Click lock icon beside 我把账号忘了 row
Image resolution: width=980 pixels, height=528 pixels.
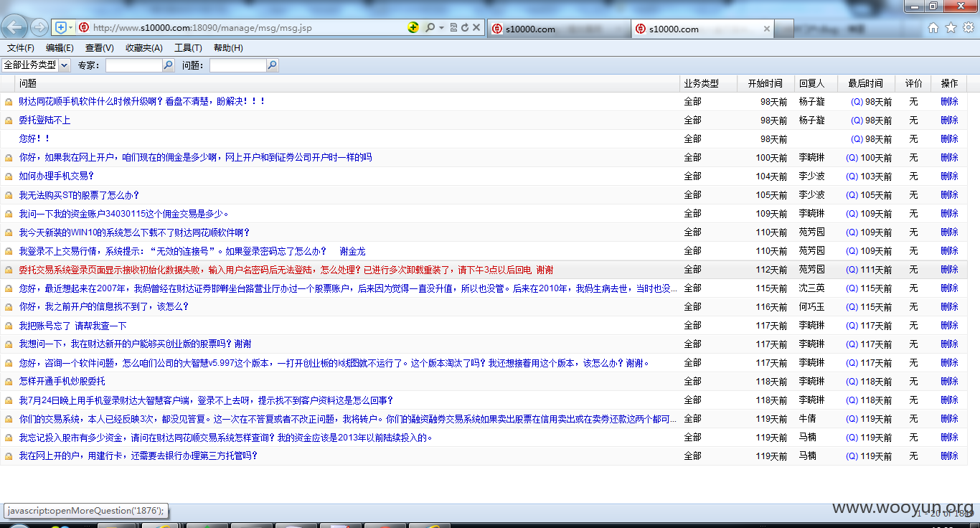click(x=9, y=326)
